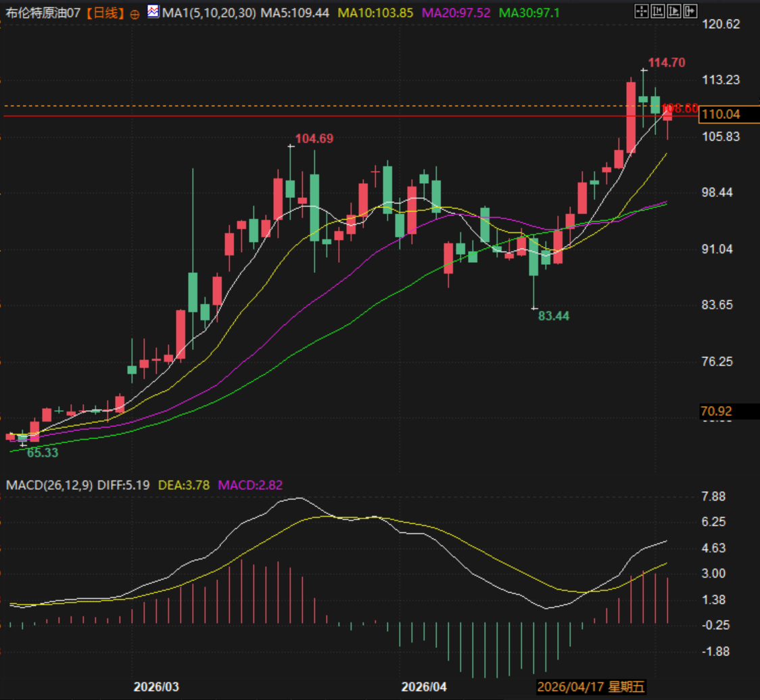Click the DEA:3.78 value
The image size is (760, 700).
click(x=184, y=485)
